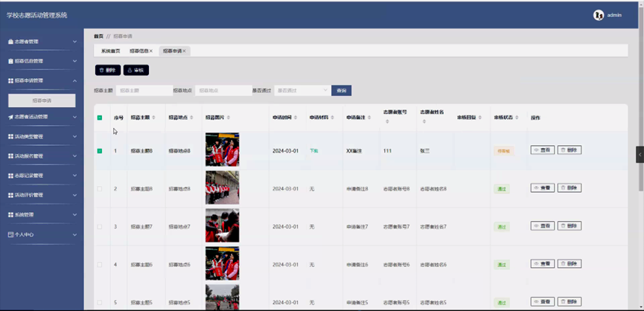Click the admin avatar icon
Image resolution: width=644 pixels, height=311 pixels.
coord(599,15)
